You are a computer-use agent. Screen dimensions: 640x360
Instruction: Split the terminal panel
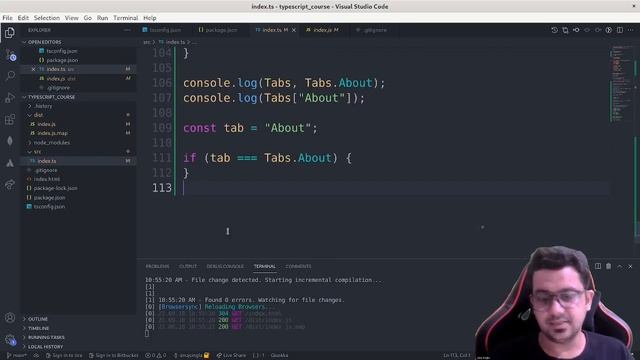click(598, 266)
